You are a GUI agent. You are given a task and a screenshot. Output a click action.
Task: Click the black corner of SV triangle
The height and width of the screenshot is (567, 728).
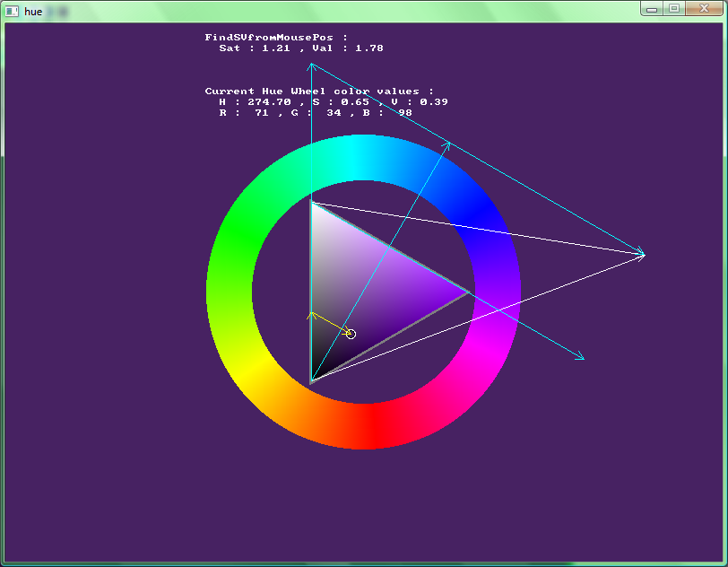click(314, 377)
